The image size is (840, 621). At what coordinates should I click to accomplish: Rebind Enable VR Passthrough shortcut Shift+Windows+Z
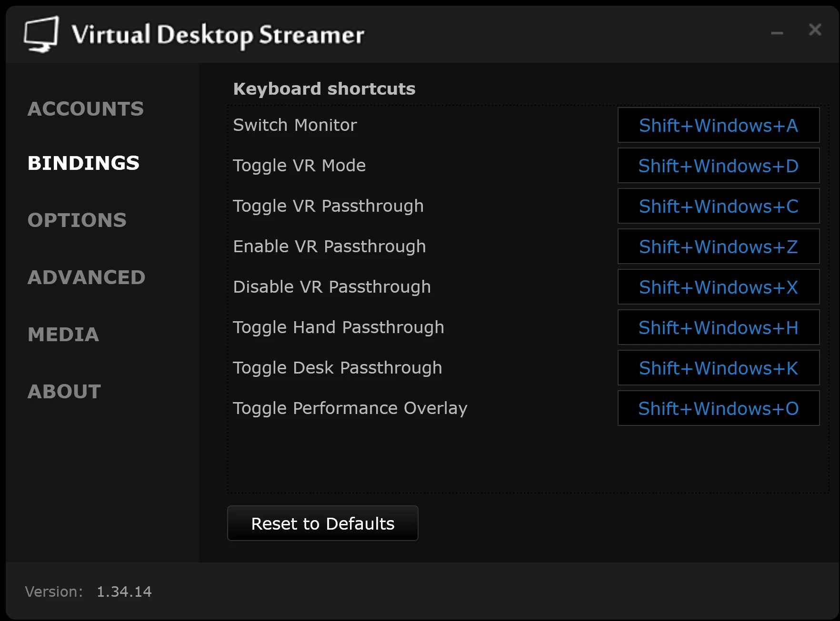(x=719, y=246)
